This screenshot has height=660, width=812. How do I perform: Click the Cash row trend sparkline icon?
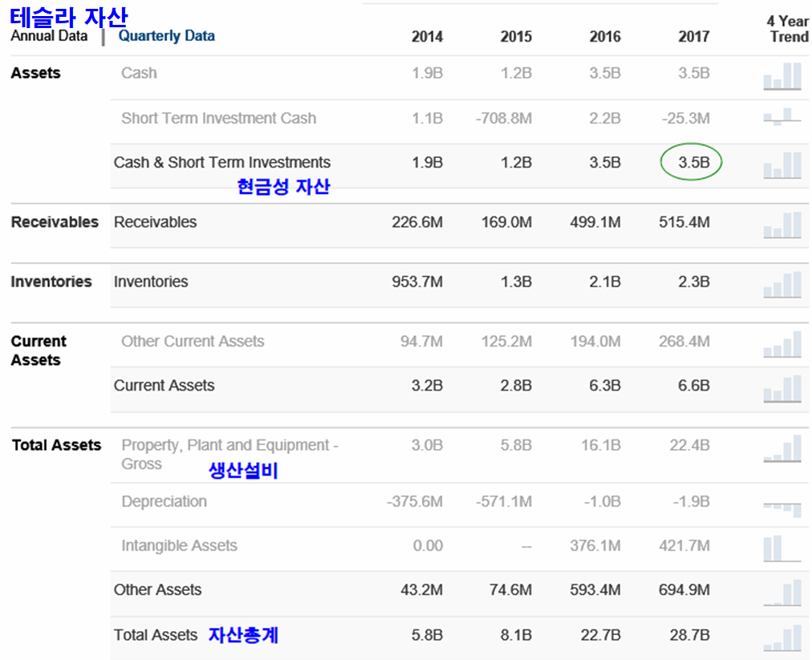782,75
